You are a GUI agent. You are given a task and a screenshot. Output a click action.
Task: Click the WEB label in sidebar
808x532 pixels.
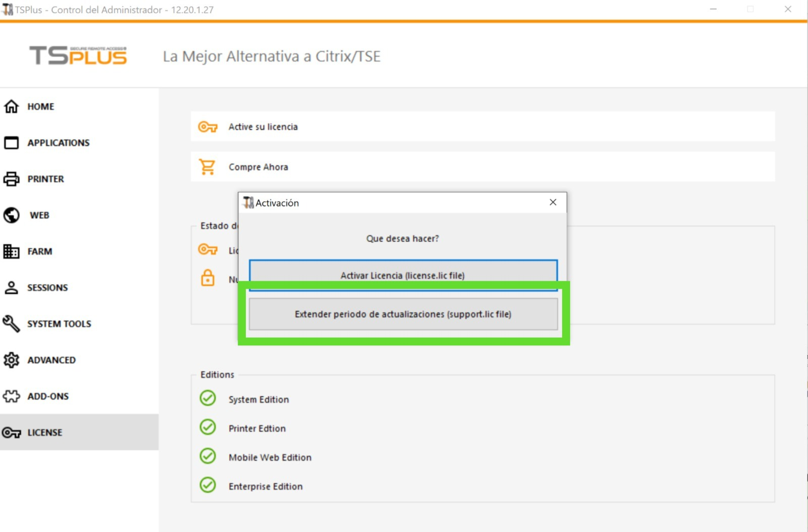[39, 216]
